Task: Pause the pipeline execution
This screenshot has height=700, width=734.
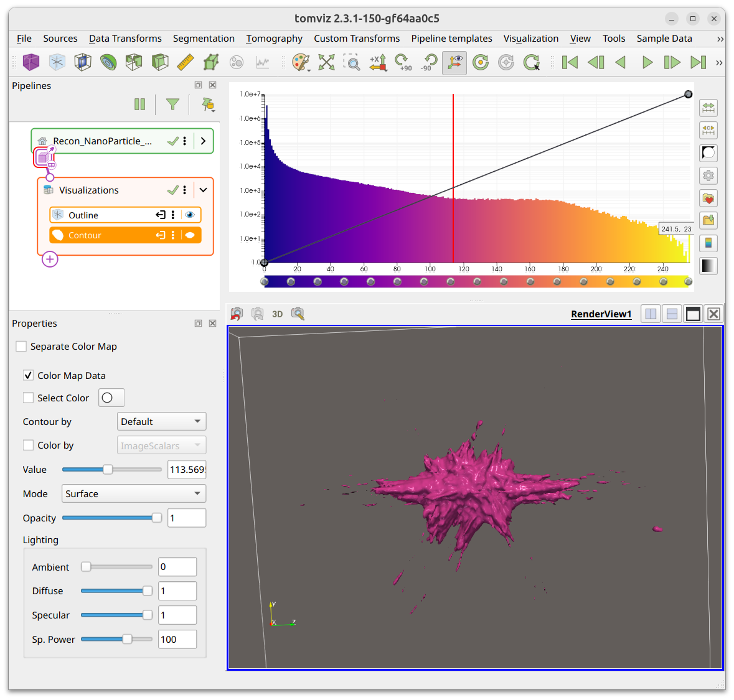Action: click(x=139, y=105)
